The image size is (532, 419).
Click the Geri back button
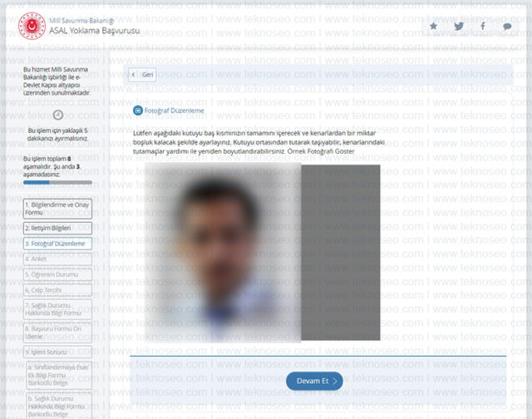pyautogui.click(x=142, y=75)
